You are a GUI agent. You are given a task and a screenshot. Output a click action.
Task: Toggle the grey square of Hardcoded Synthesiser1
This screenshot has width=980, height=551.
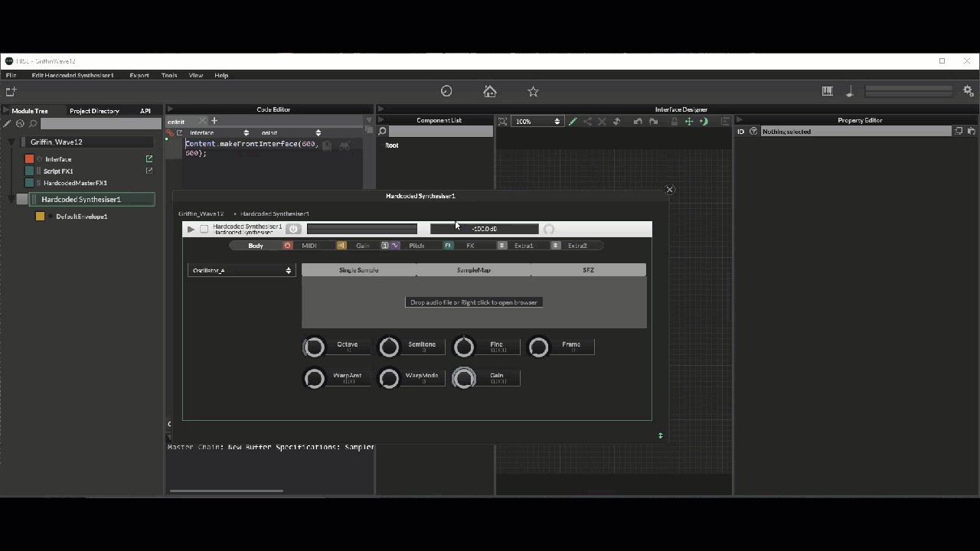(x=22, y=199)
